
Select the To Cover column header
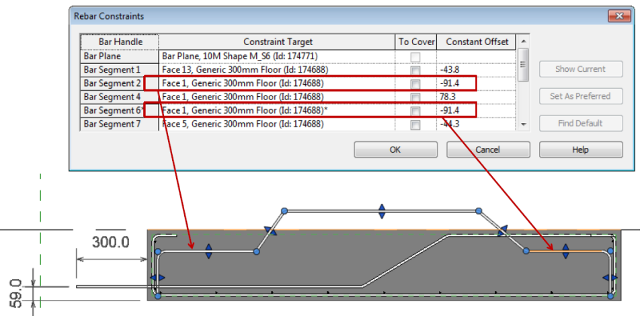coord(416,42)
